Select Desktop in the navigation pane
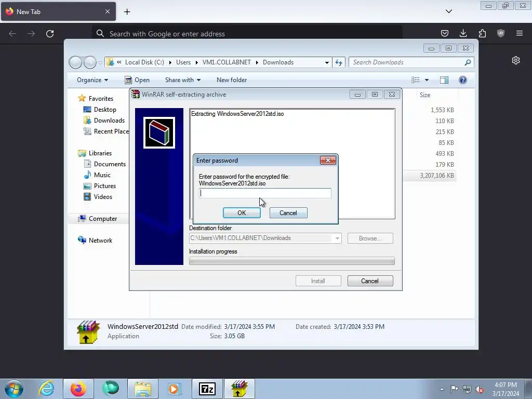Image resolution: width=532 pixels, height=399 pixels. 105,110
